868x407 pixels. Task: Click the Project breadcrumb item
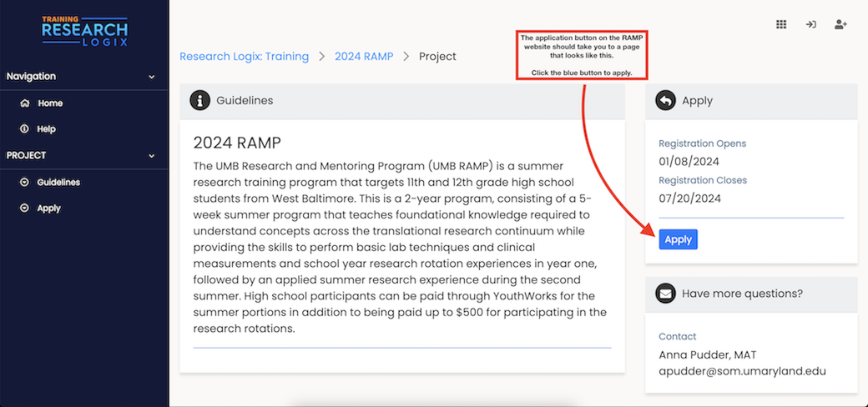(437, 57)
